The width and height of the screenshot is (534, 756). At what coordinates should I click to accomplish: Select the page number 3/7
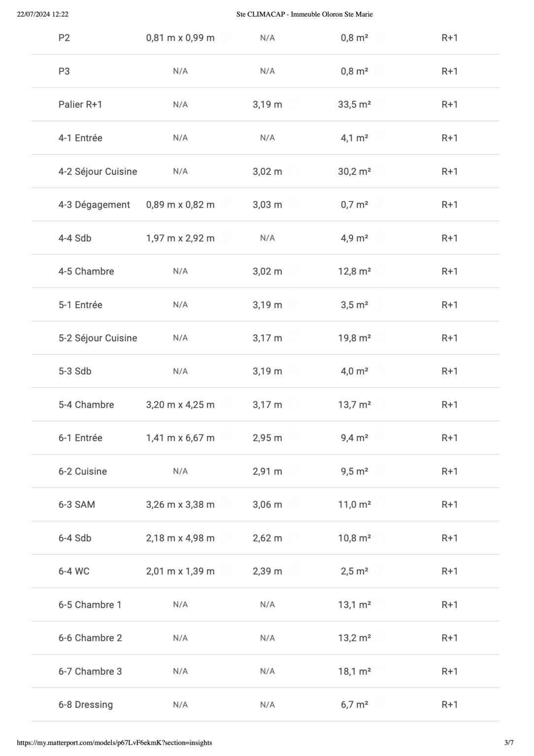[509, 743]
